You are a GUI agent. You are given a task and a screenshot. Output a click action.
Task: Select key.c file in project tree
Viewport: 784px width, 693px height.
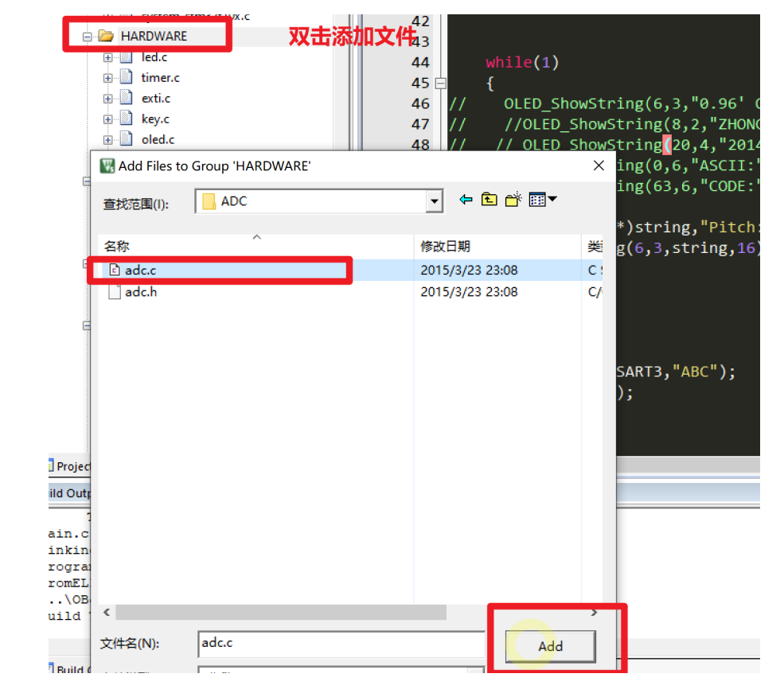[155, 119]
